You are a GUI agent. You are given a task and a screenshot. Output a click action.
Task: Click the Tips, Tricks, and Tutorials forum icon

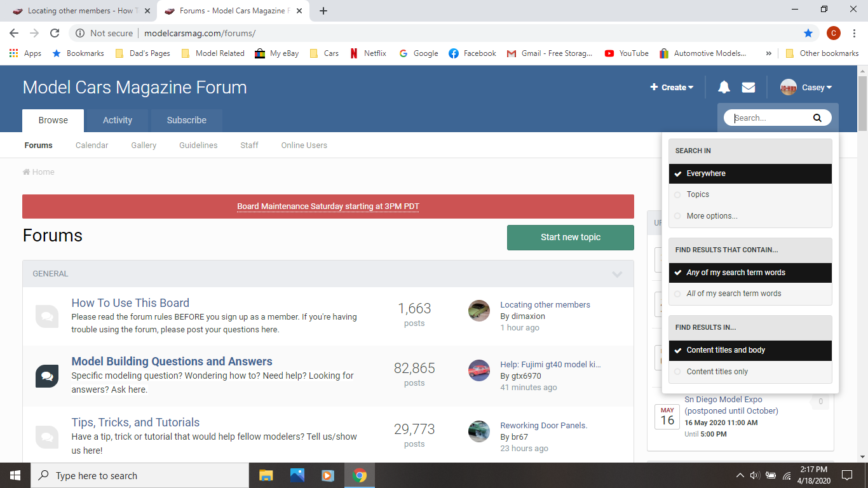[47, 437]
